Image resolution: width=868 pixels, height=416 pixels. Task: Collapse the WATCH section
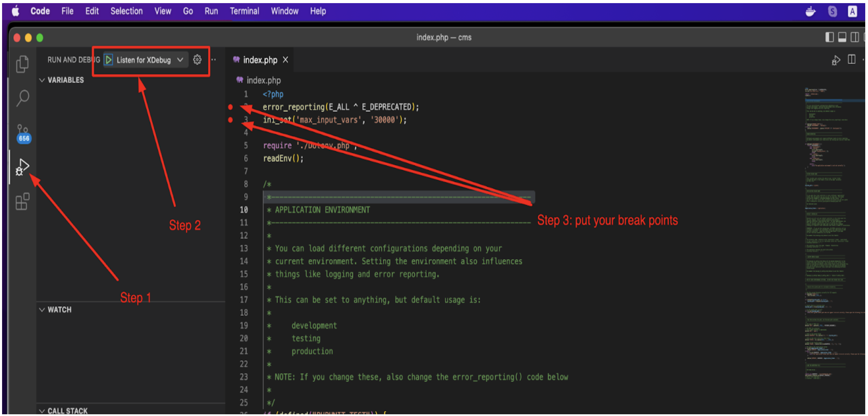pos(42,310)
